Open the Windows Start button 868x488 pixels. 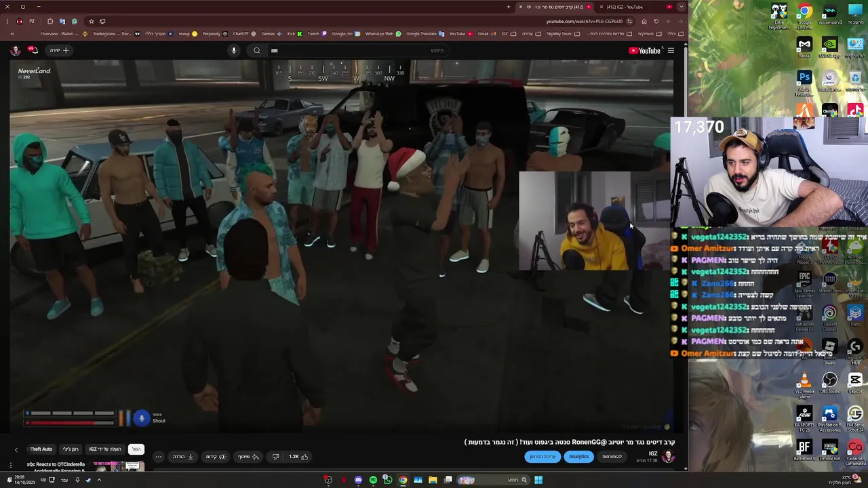coord(538,480)
